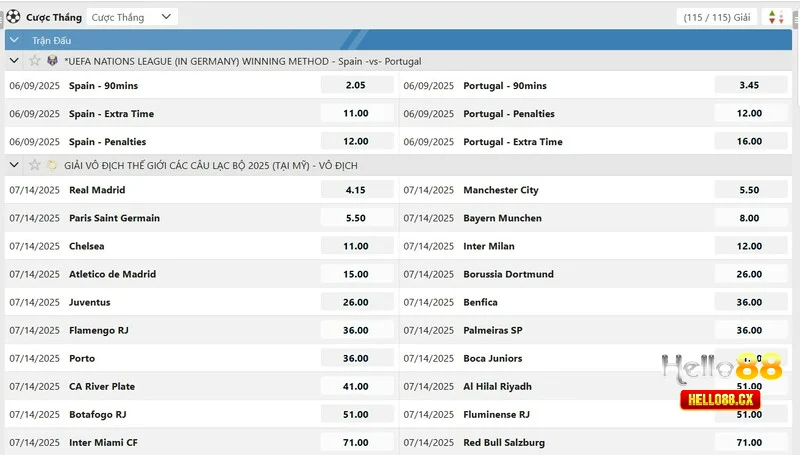Collapse the UEFA Nations League section
The width and height of the screenshot is (800, 455).
tap(14, 61)
